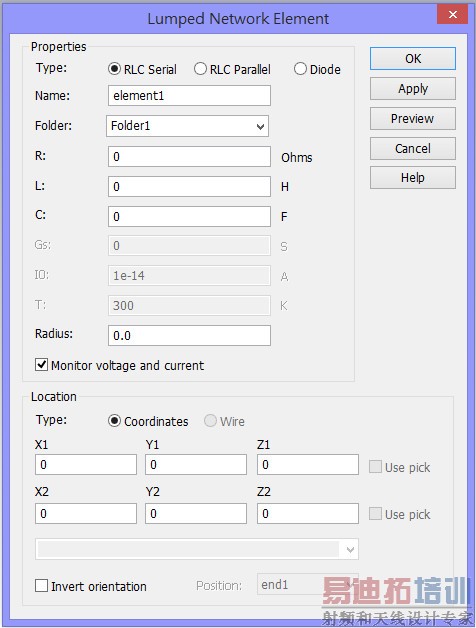The height and width of the screenshot is (628, 476).
Task: Click the R resistance input field
Action: click(x=189, y=157)
